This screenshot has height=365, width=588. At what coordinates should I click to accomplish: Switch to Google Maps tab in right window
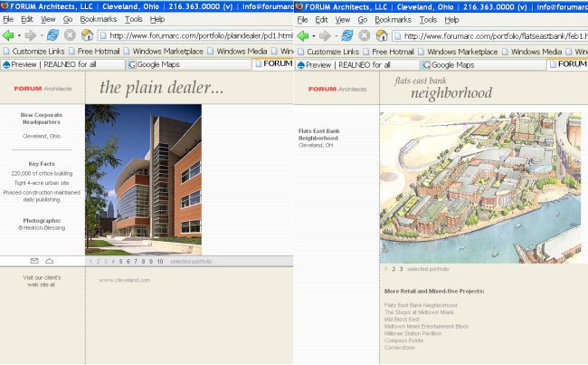click(483, 65)
